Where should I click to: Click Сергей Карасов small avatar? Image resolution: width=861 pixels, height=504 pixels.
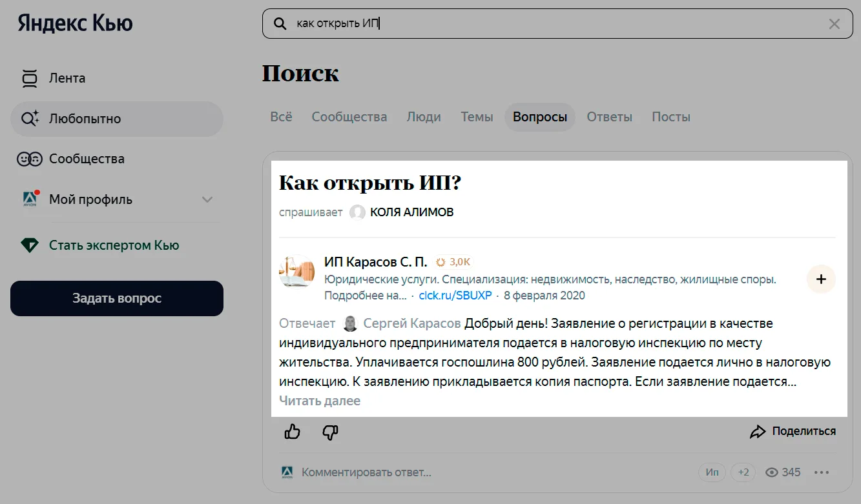tap(350, 323)
